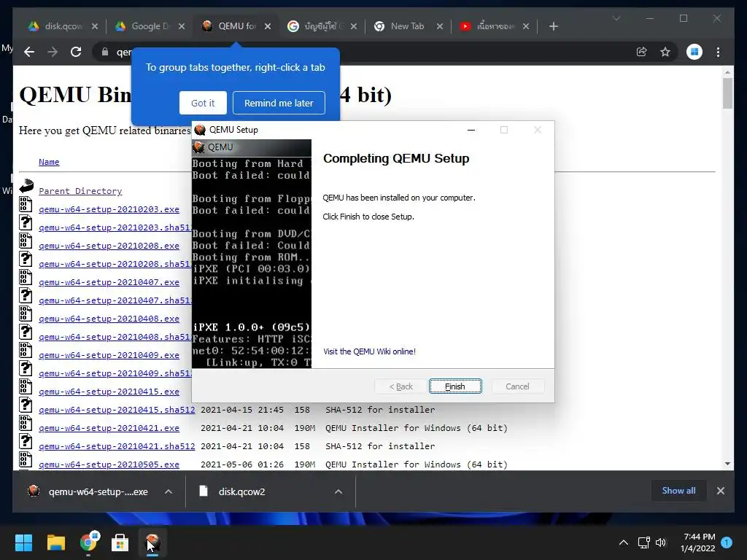Click the disabled Back button in QEMU Setup
Screen dimensions: 747x560
(x=400, y=386)
